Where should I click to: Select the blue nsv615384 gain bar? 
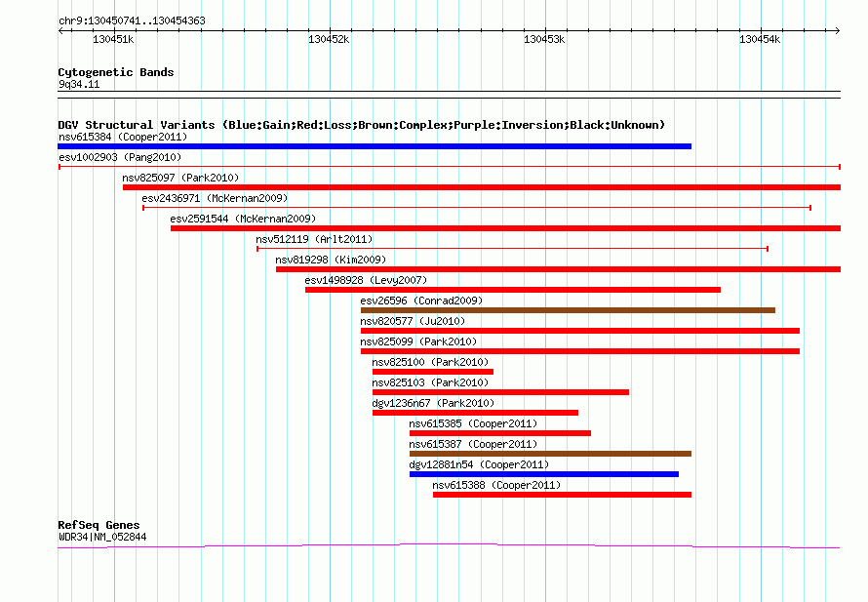tap(375, 146)
